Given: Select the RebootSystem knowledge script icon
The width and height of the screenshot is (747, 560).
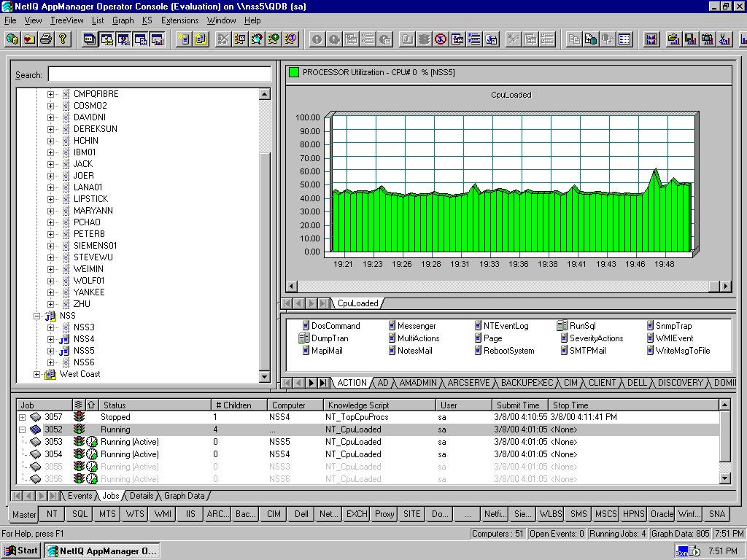Looking at the screenshot, I should [478, 351].
